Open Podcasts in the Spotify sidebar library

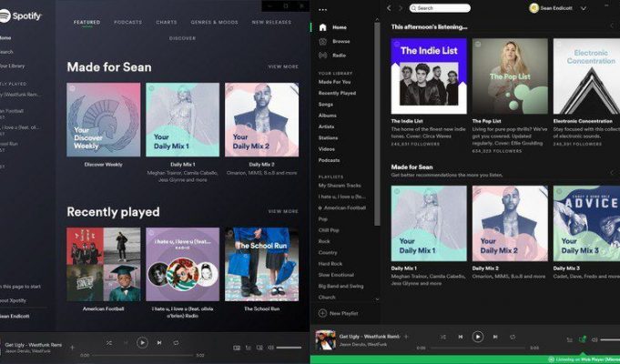329,160
